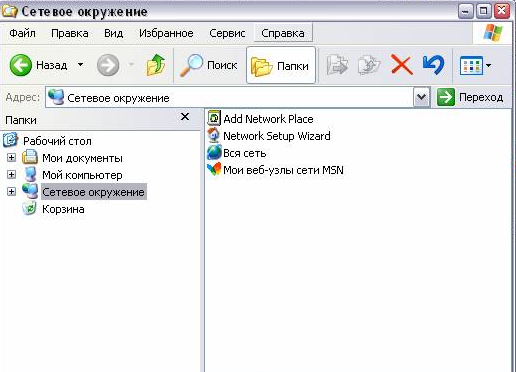Minimize the Сетевое окружение window
The image size is (516, 372).
click(465, 12)
